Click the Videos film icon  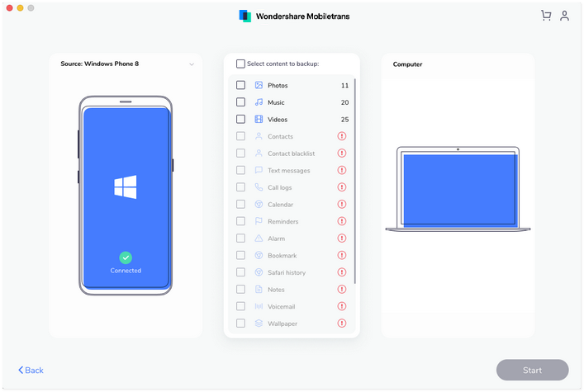click(259, 119)
